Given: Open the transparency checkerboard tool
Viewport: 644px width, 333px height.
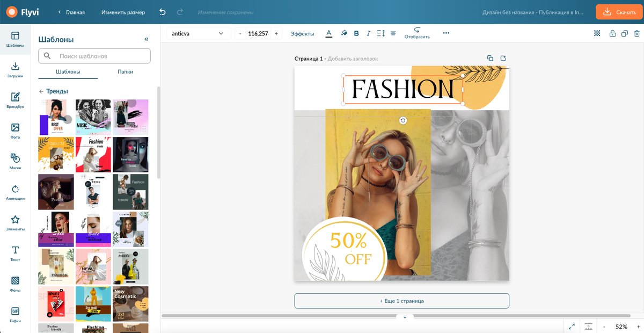Looking at the screenshot, I should [597, 33].
